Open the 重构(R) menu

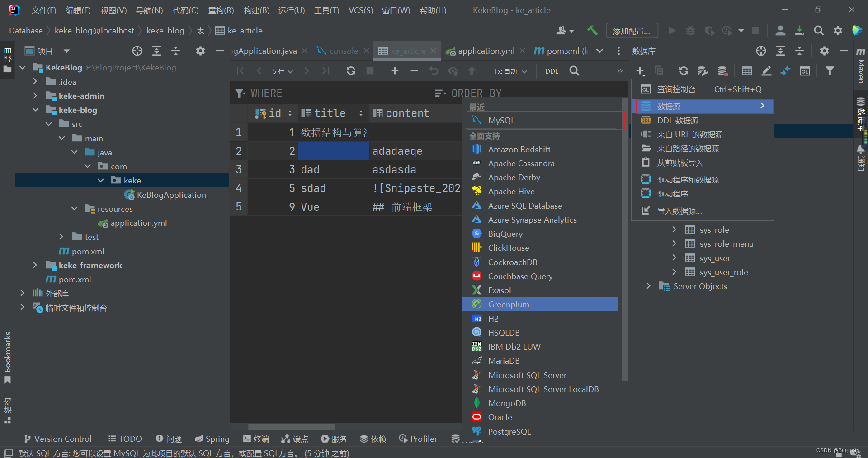pyautogui.click(x=221, y=10)
